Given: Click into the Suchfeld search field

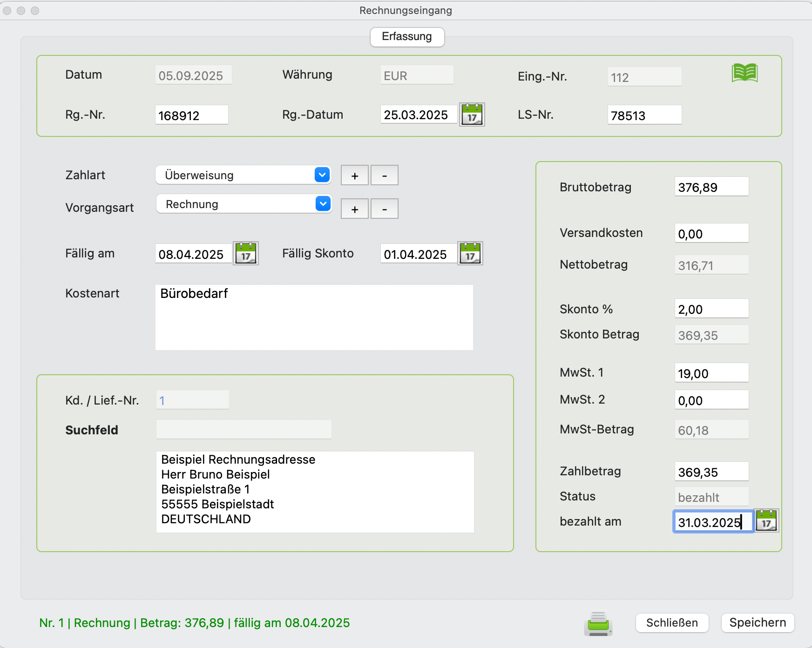Looking at the screenshot, I should point(244,429).
